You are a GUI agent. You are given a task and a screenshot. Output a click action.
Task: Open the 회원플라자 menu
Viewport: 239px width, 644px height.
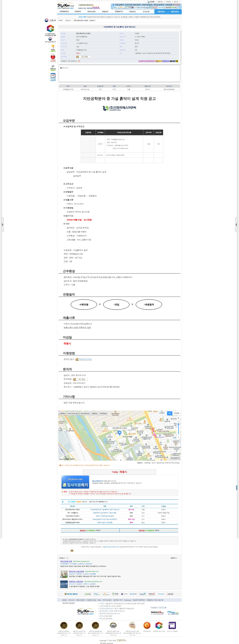[119, 11]
